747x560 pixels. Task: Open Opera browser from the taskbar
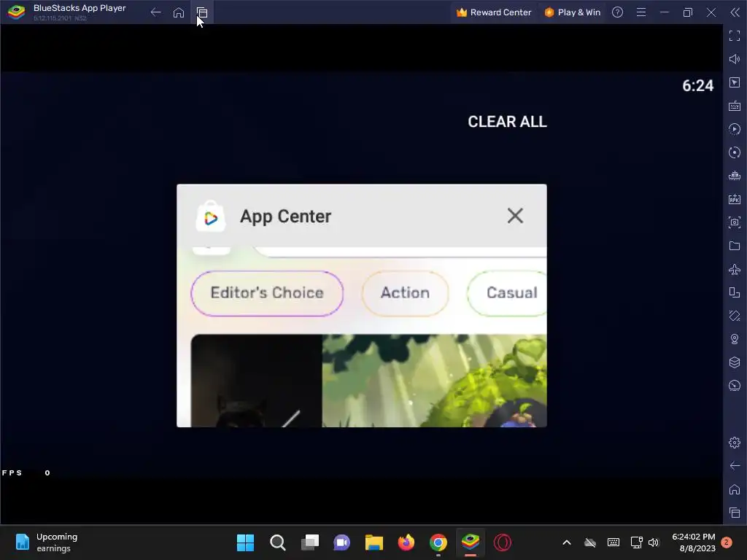pyautogui.click(x=502, y=542)
